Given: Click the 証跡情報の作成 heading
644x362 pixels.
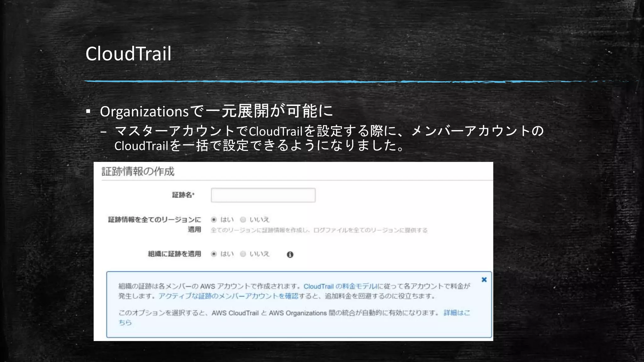Looking at the screenshot, I should point(138,172).
